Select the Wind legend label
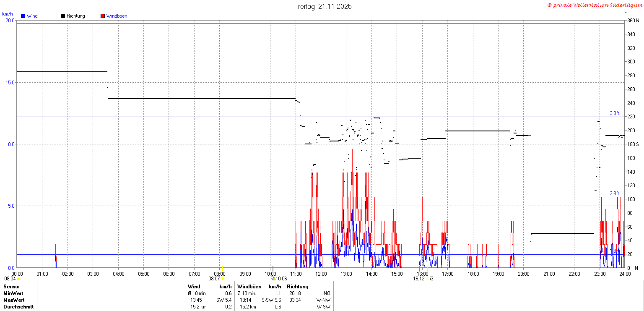The width and height of the screenshot is (644, 311). pos(32,16)
